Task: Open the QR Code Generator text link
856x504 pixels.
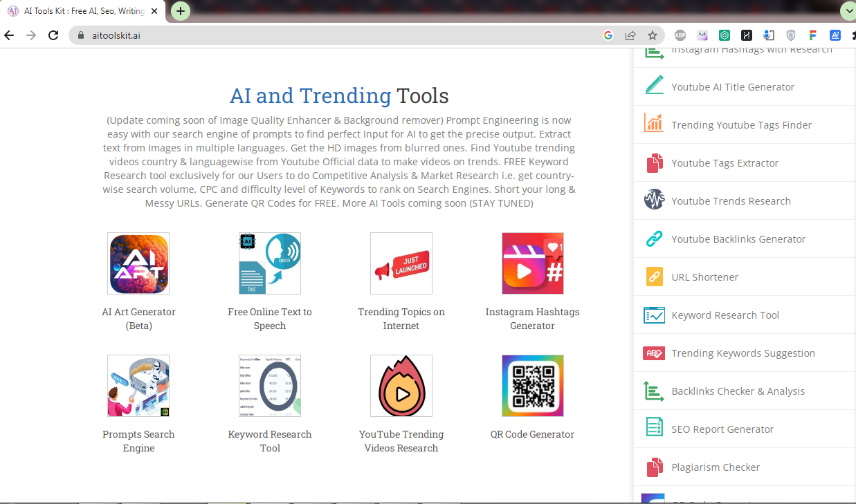Action: click(x=533, y=434)
